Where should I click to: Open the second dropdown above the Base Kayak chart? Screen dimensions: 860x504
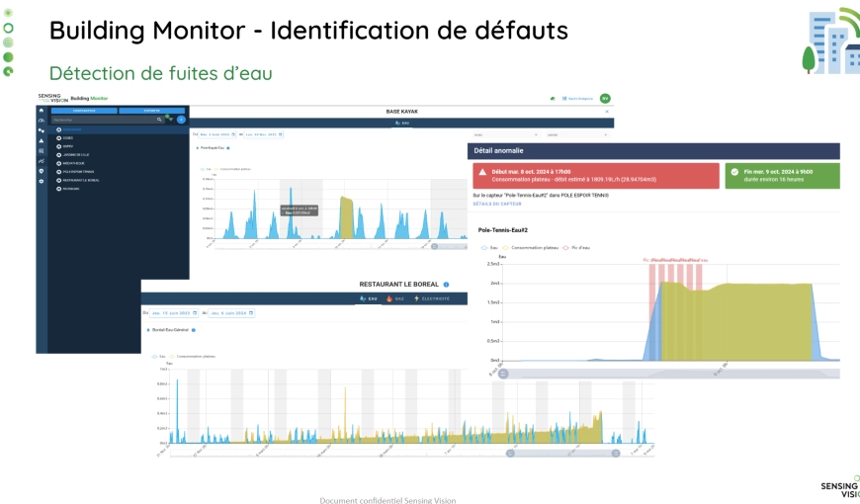click(576, 134)
